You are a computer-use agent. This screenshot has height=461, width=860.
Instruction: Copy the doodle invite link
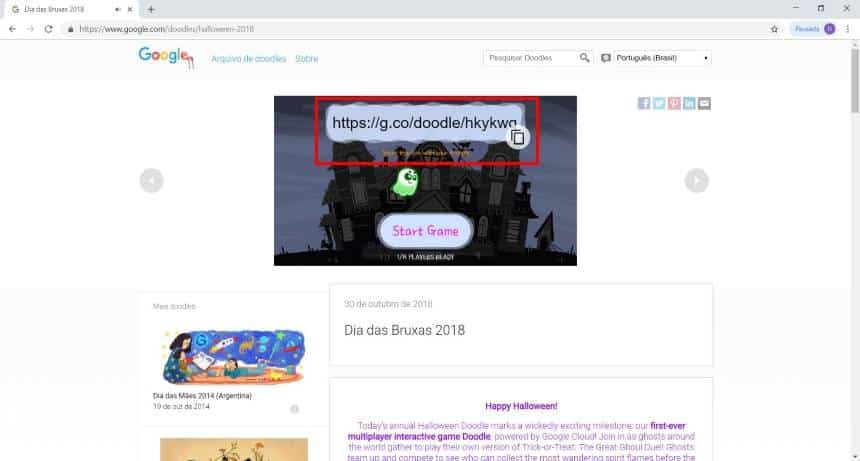pos(517,138)
